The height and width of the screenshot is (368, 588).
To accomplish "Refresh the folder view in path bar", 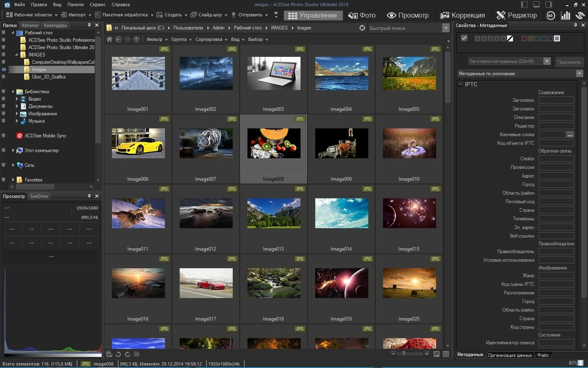I will [x=362, y=28].
